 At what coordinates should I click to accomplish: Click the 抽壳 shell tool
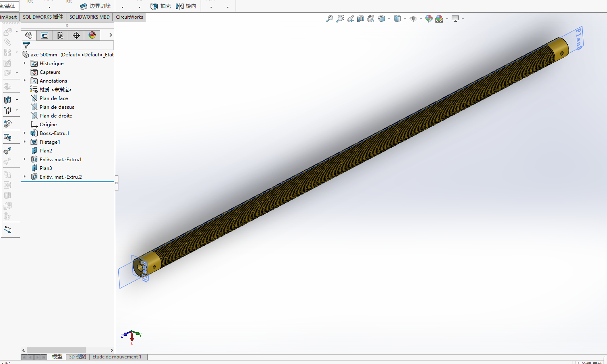[x=161, y=6]
